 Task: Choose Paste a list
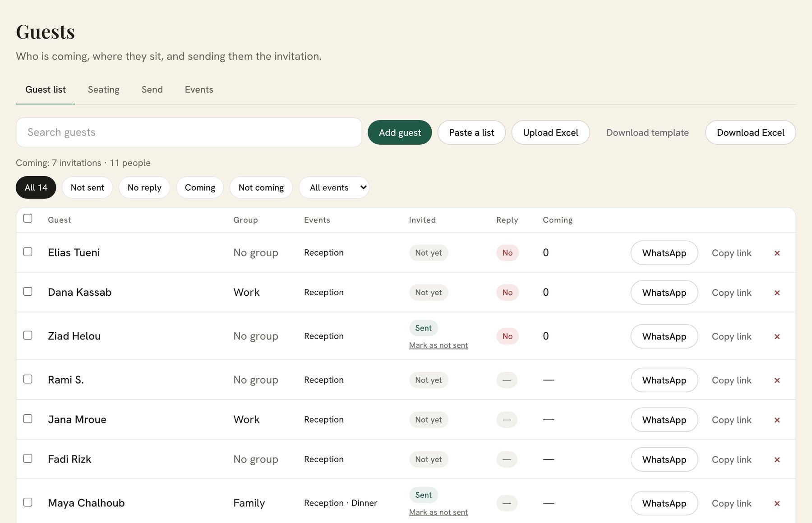(471, 133)
